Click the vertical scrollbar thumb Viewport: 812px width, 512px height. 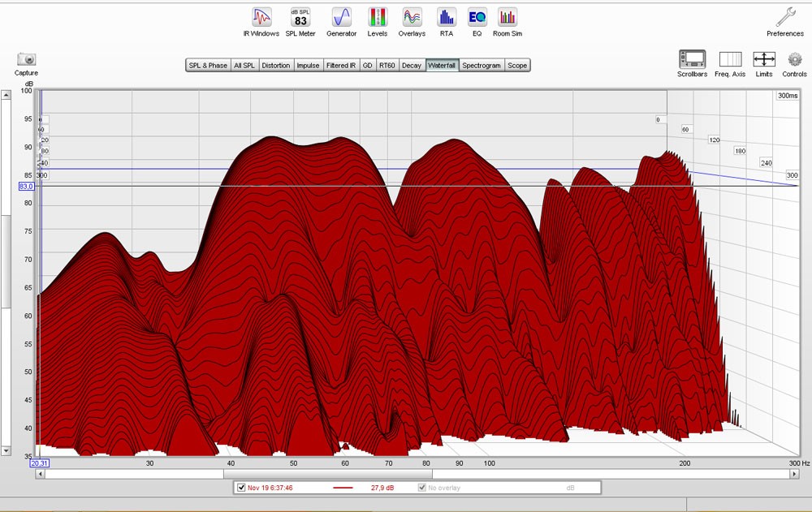tap(6, 261)
